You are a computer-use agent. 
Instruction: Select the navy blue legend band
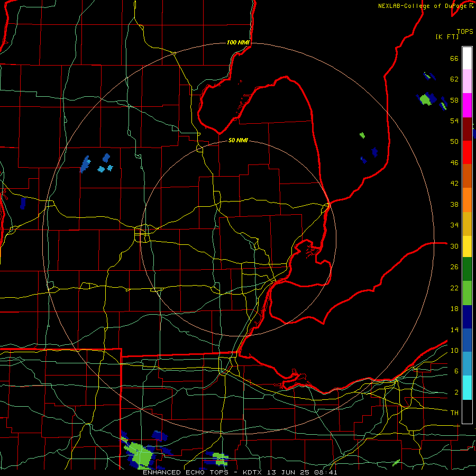click(467, 317)
